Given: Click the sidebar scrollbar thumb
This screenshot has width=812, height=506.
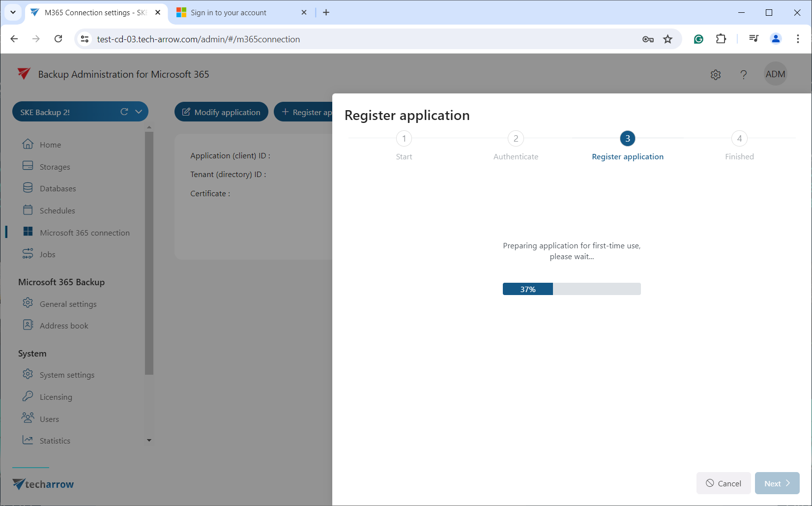Looking at the screenshot, I should pyautogui.click(x=149, y=253).
